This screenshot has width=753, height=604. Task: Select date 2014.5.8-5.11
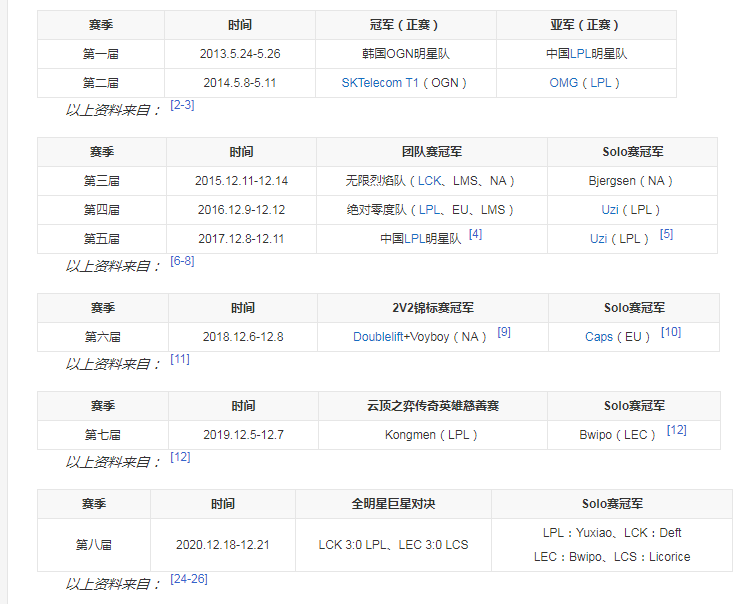(x=240, y=83)
